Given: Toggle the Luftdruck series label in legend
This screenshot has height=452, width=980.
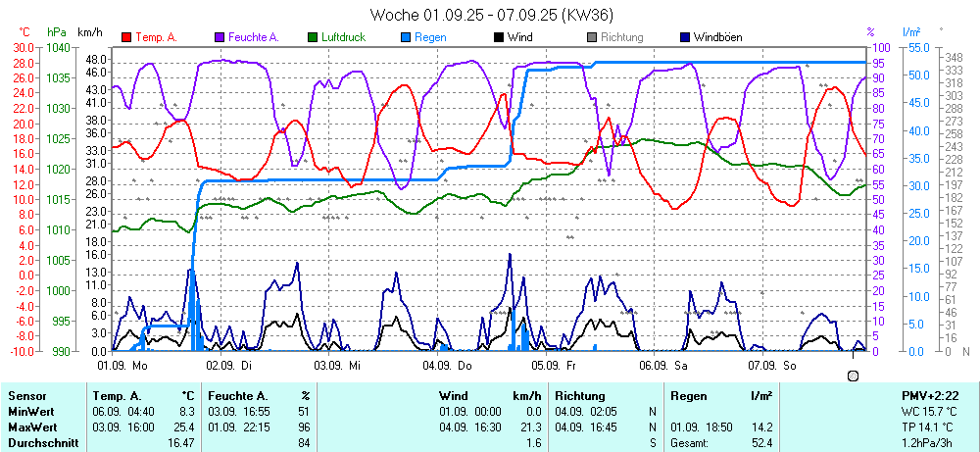Looking at the screenshot, I should 348,37.
